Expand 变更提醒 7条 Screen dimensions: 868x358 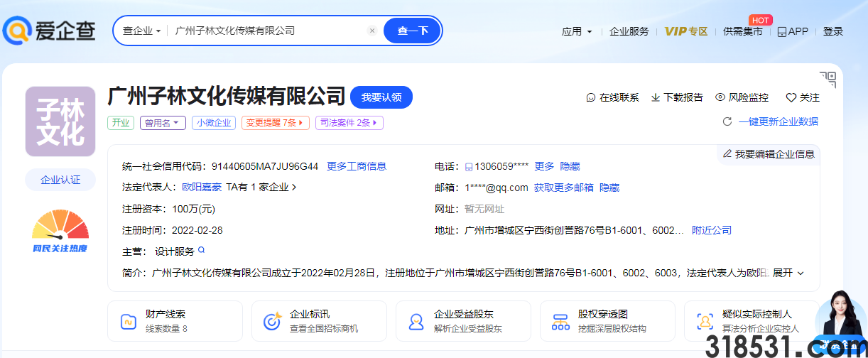tap(275, 123)
